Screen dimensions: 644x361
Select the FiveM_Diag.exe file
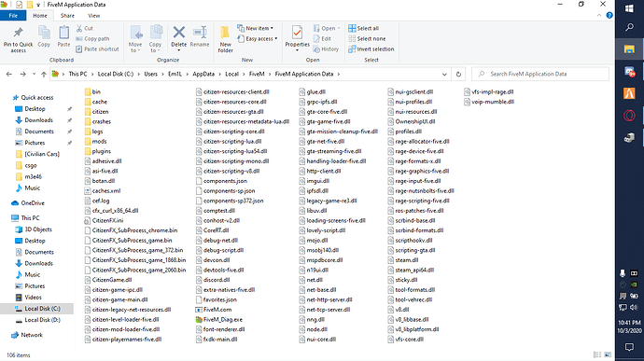[x=219, y=320]
